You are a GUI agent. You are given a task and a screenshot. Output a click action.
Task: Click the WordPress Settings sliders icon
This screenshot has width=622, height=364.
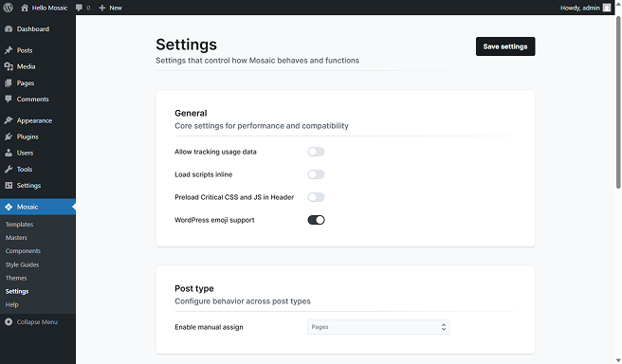pyautogui.click(x=9, y=186)
